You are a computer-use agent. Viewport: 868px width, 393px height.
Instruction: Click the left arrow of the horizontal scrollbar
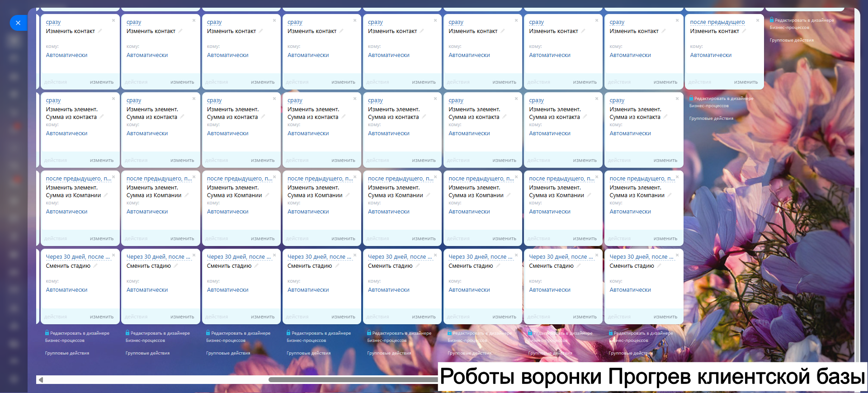(41, 380)
